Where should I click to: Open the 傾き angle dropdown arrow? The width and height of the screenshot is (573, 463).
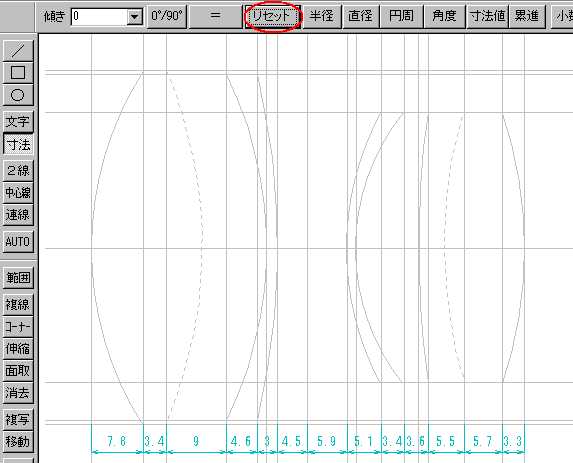point(134,16)
